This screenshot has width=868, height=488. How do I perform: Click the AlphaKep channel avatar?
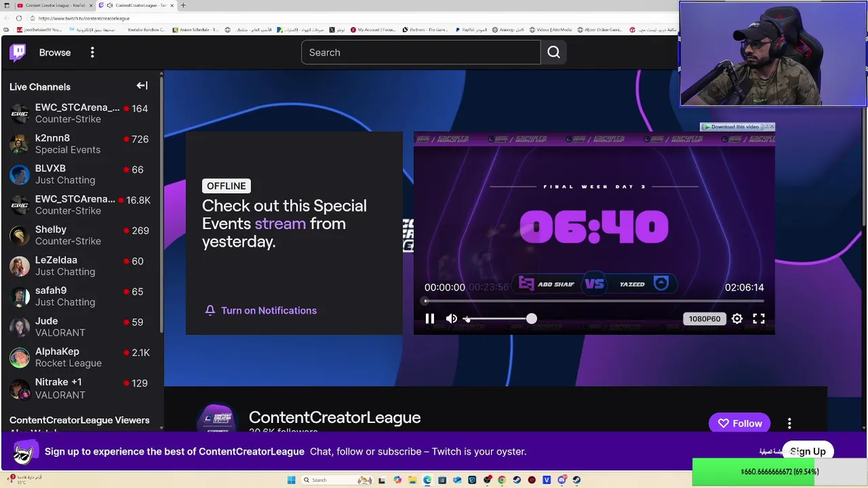coord(20,357)
